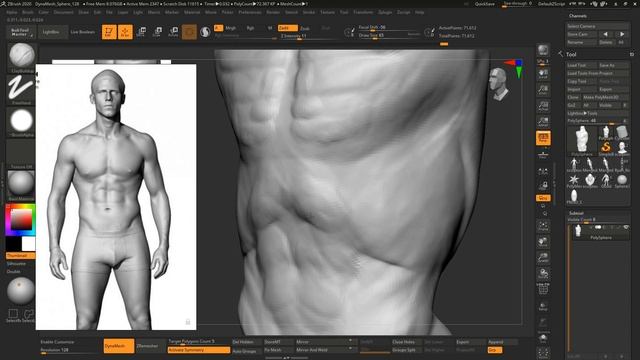Toggle Activate Symmetry
This screenshot has width=640, height=360.
[199, 350]
